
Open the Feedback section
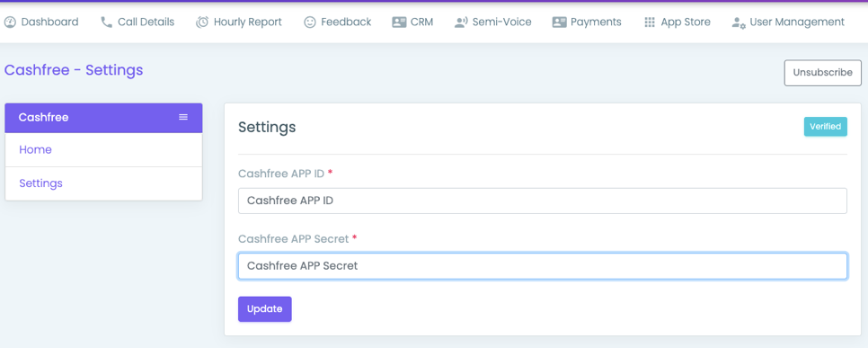click(x=338, y=22)
